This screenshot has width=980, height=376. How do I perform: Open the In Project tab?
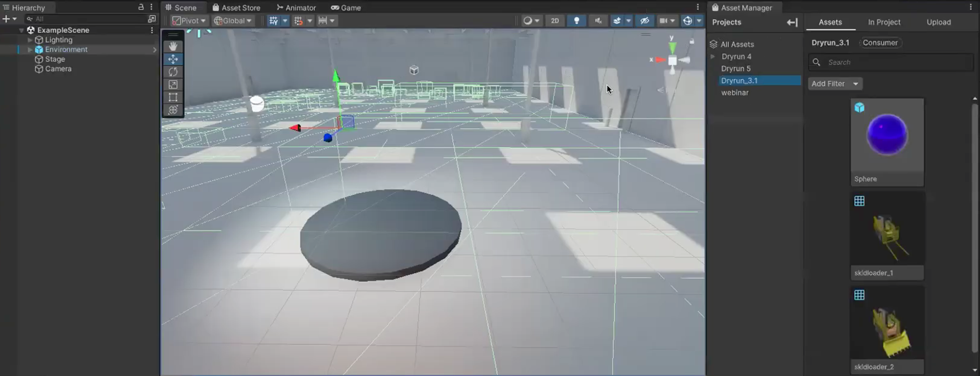884,22
